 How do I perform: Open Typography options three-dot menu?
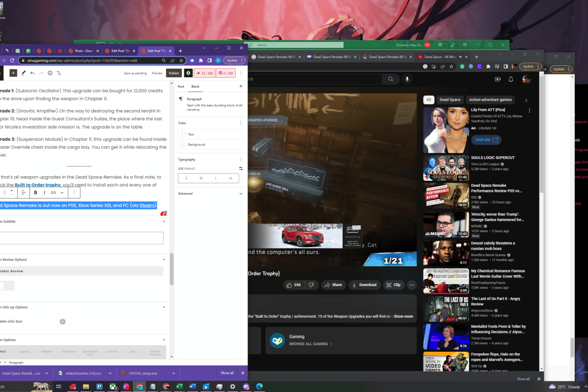[x=241, y=159]
